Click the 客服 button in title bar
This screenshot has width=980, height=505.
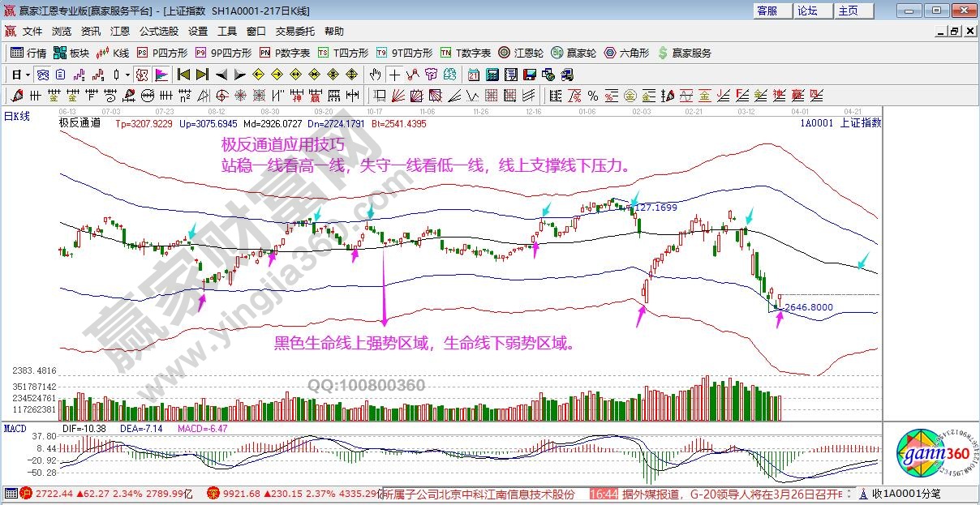pyautogui.click(x=767, y=11)
